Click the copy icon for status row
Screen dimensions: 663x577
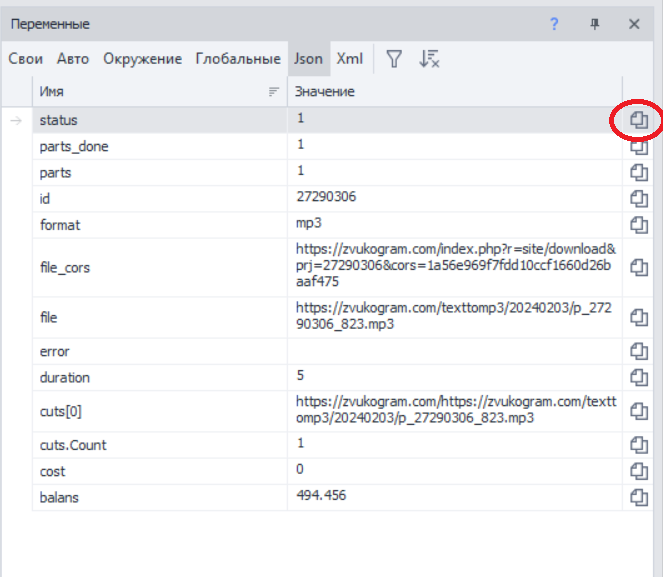click(x=639, y=121)
